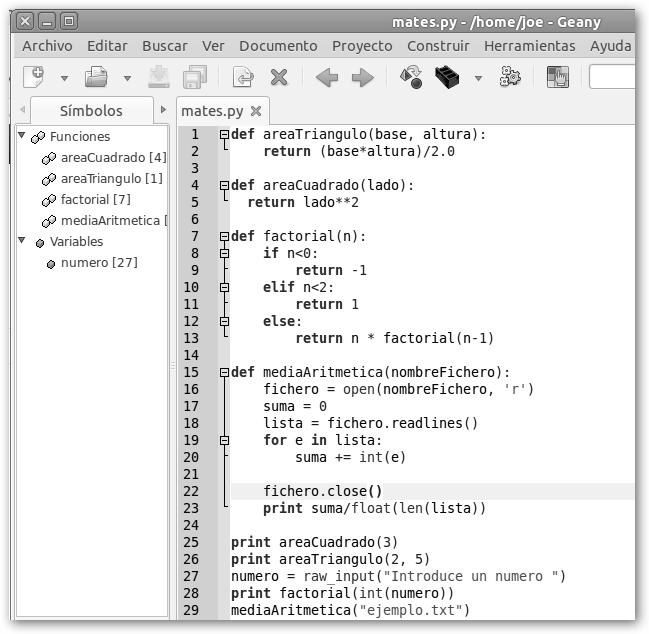Viewport: 649px width, 634px height.
Task: Toggle fold marker at mediaAritmetica definition
Action: tap(224, 372)
